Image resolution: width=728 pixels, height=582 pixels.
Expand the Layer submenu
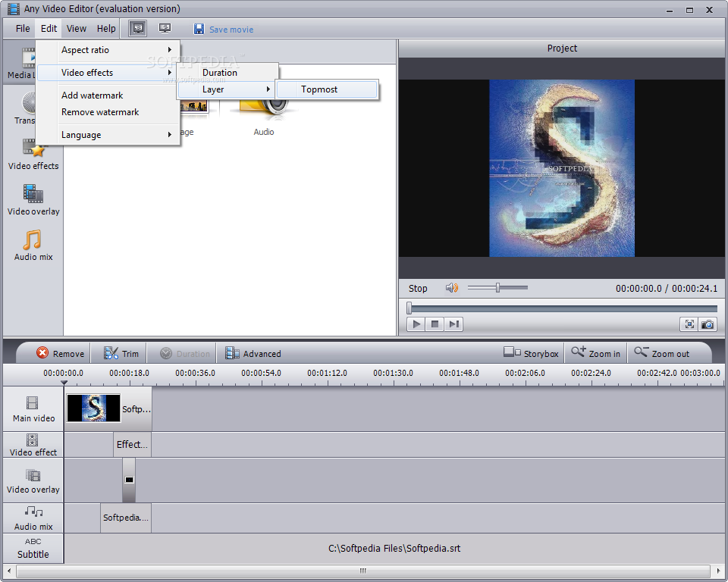(227, 89)
